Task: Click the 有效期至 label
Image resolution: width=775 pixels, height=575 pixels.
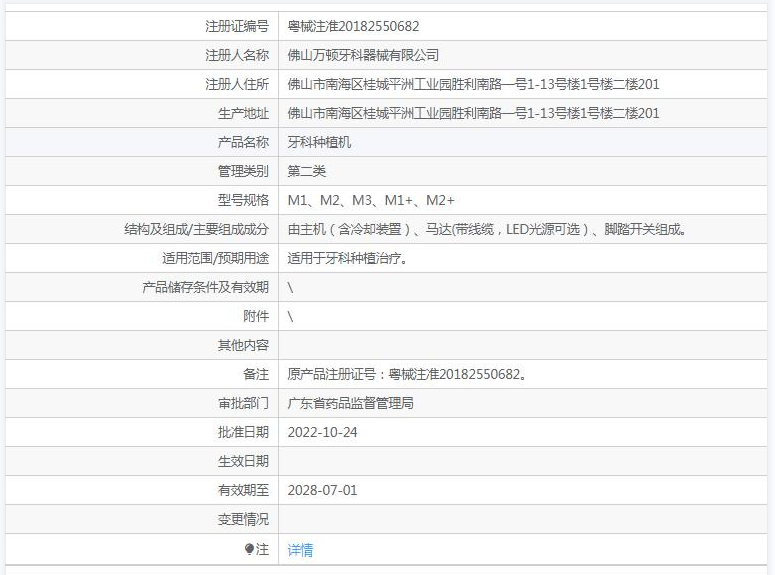Action: pyautogui.click(x=243, y=490)
